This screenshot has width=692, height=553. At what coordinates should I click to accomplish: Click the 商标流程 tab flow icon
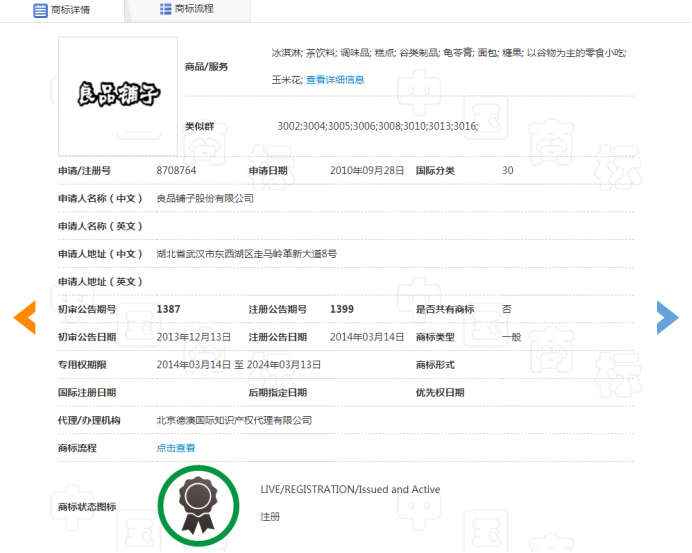pos(165,9)
